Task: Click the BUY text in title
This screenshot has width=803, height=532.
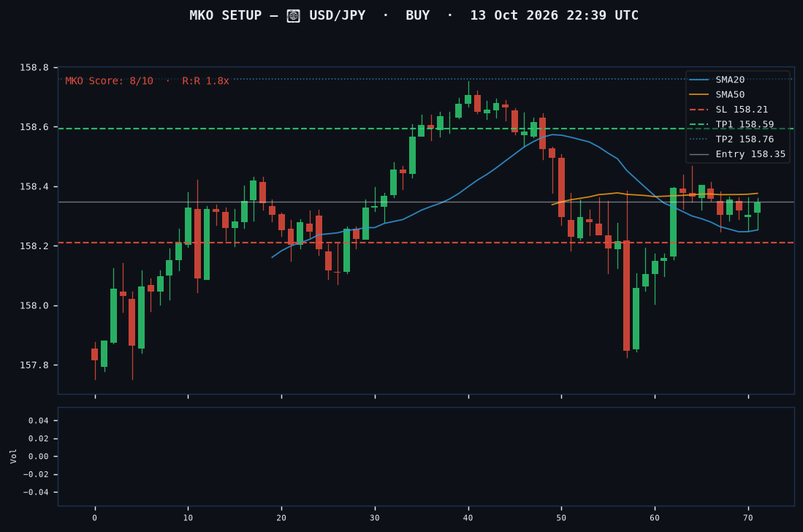Action: 417,15
